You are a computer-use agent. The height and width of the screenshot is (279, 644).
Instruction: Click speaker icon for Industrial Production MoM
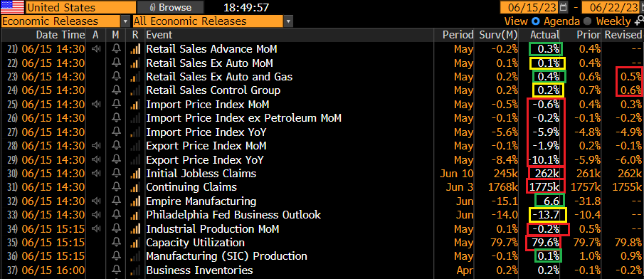tap(96, 229)
